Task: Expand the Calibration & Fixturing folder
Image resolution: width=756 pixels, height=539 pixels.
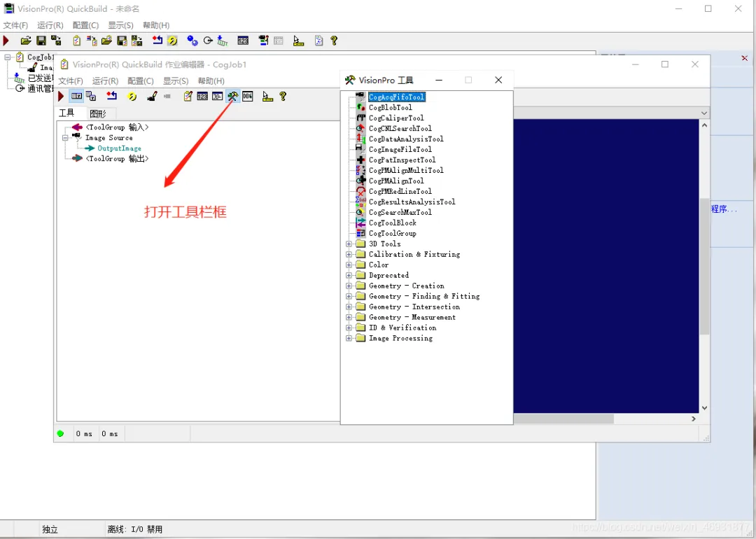Action: [x=349, y=255]
